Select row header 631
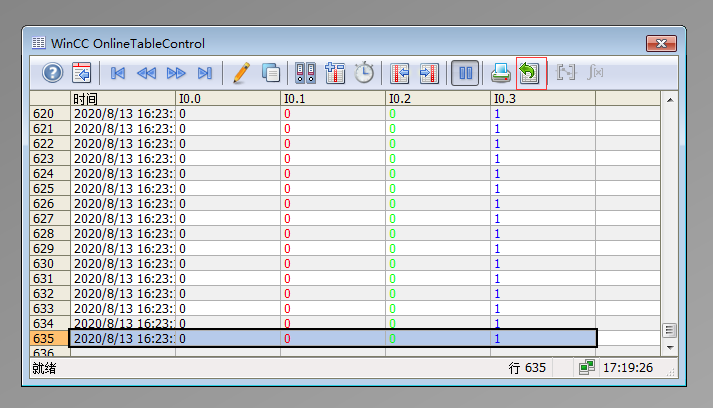This screenshot has width=713, height=408. (50, 279)
